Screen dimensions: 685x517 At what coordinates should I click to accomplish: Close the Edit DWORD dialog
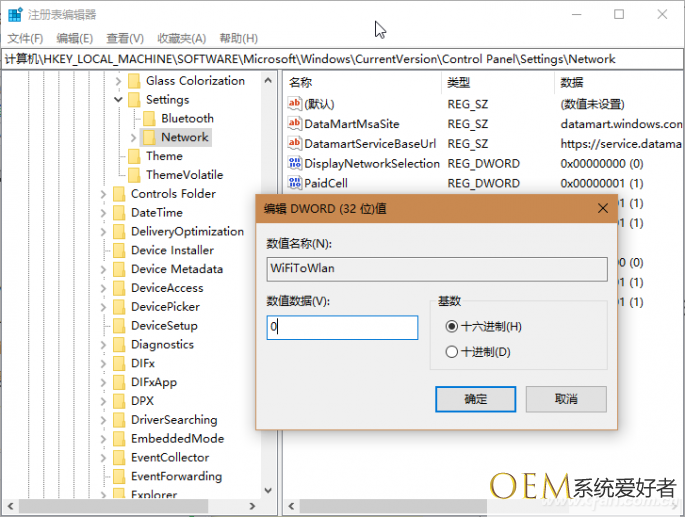[603, 208]
